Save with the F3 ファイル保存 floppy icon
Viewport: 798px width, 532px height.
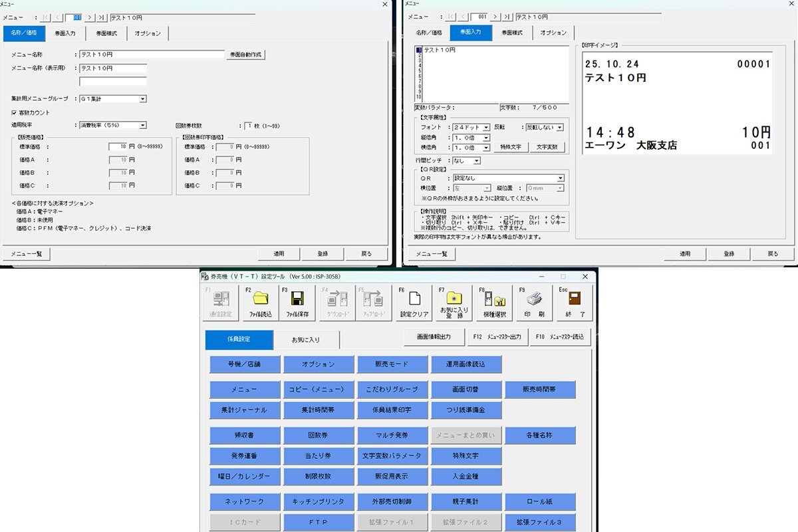point(297,298)
